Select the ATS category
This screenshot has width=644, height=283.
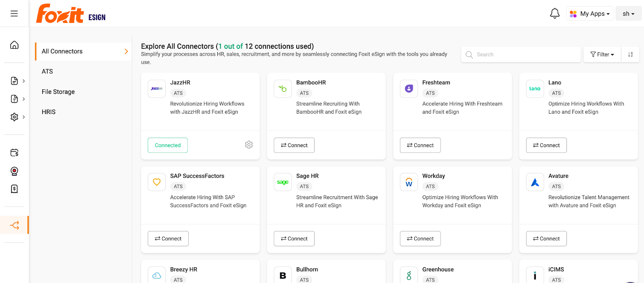[x=47, y=71]
